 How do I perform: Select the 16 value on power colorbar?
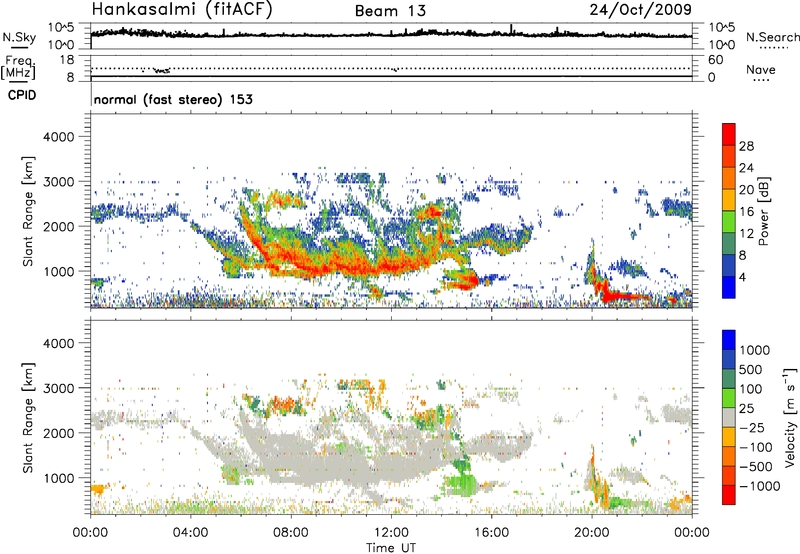(x=746, y=212)
